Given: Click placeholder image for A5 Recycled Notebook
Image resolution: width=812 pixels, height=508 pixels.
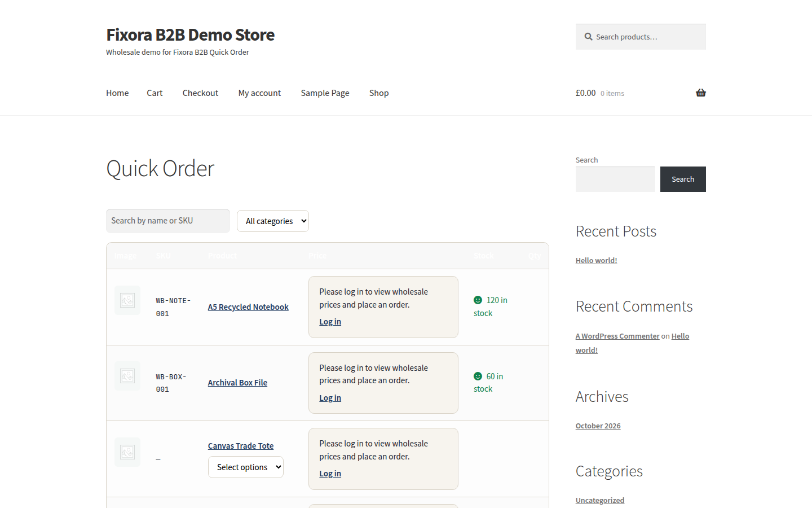Looking at the screenshot, I should click(x=127, y=300).
